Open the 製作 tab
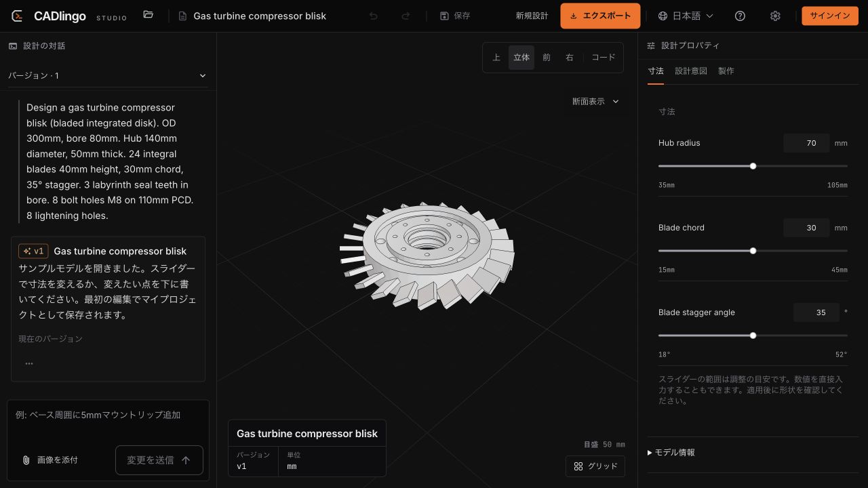The height and width of the screenshot is (488, 868). 726,71
